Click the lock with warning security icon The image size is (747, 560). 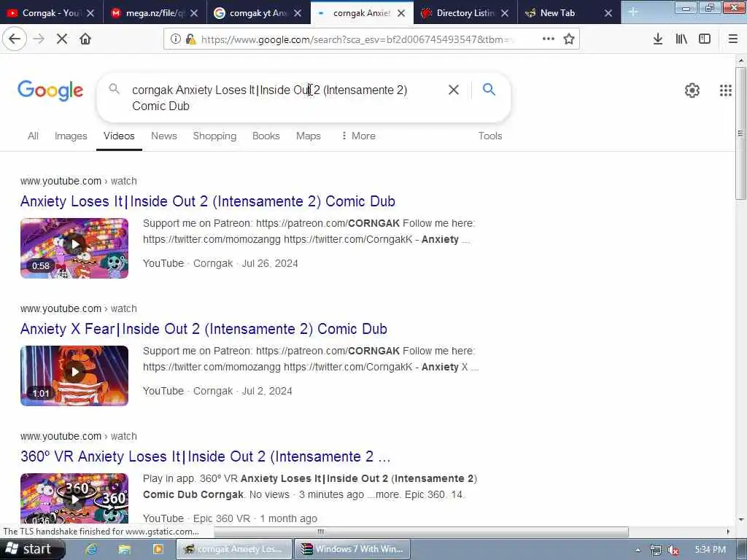click(190, 39)
